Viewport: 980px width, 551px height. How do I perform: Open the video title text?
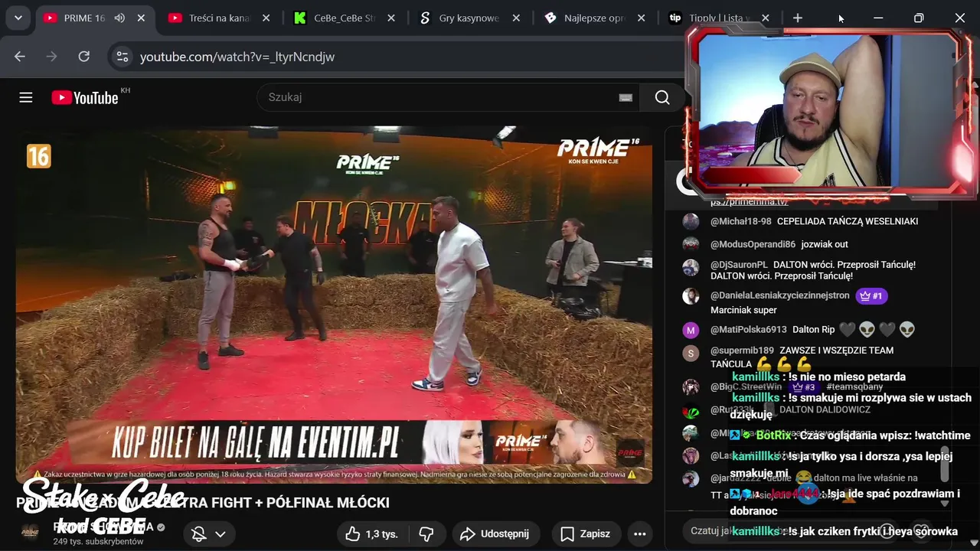point(203,503)
